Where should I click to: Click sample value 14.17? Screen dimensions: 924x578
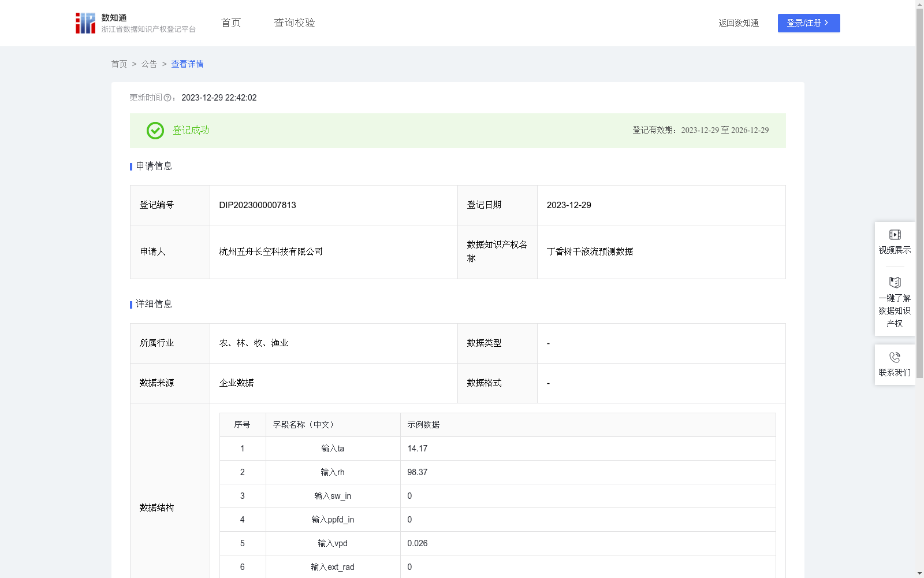point(418,449)
